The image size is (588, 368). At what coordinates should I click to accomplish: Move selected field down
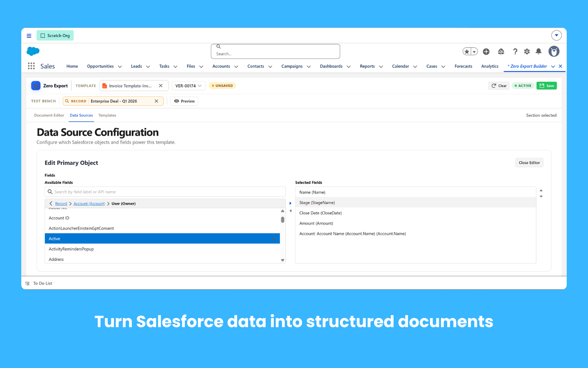(541, 197)
